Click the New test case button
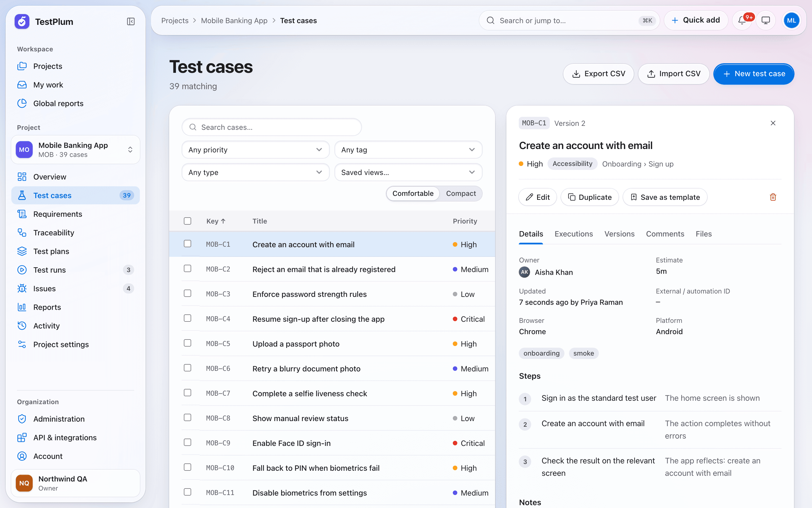The width and height of the screenshot is (812, 508). coord(754,74)
